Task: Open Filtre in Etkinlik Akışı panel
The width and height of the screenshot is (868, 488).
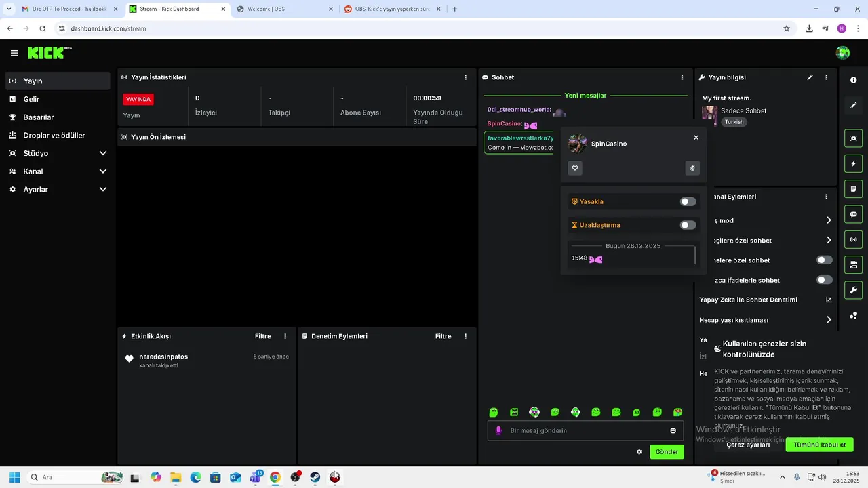Action: (262, 336)
